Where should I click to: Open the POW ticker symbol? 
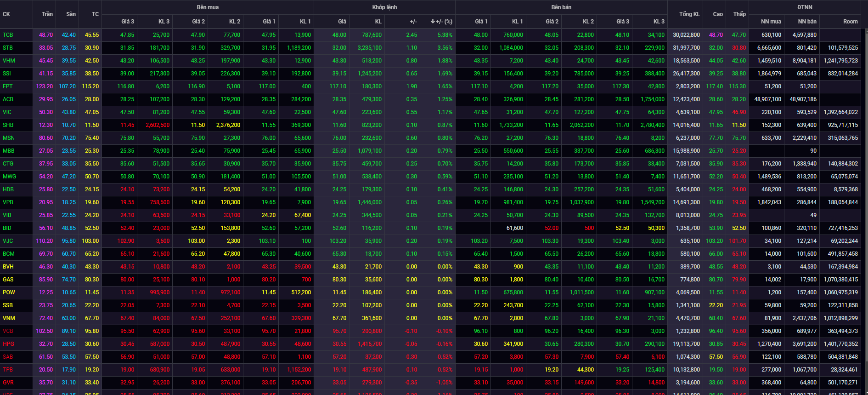tap(9, 292)
